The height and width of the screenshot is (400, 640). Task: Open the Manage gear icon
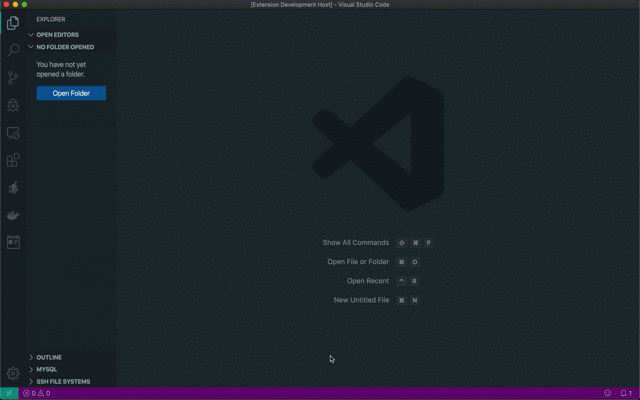(13, 373)
